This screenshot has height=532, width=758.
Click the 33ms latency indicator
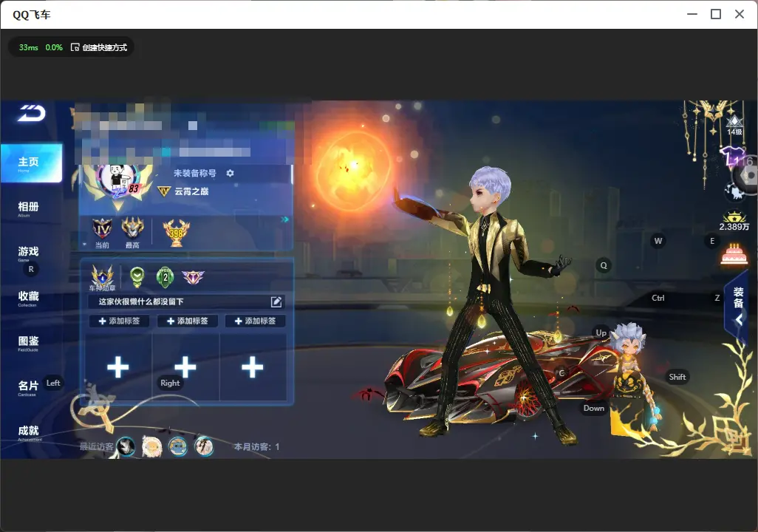point(29,47)
